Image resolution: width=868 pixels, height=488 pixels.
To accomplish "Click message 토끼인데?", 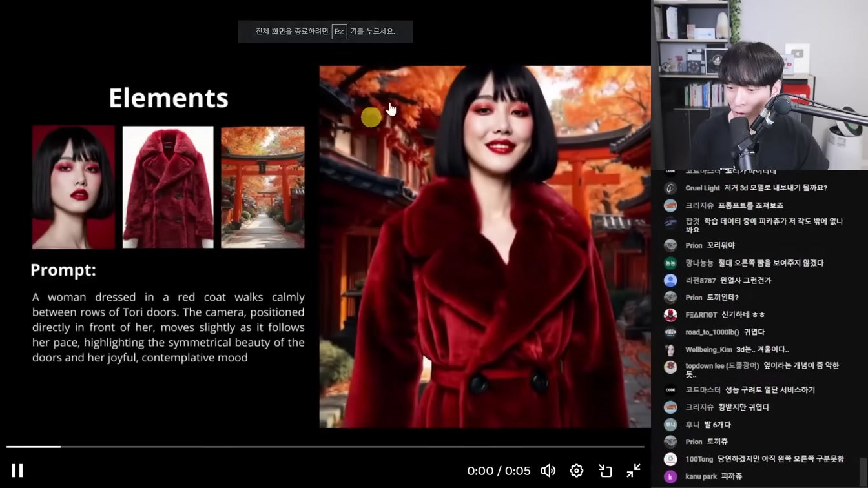I will click(722, 298).
